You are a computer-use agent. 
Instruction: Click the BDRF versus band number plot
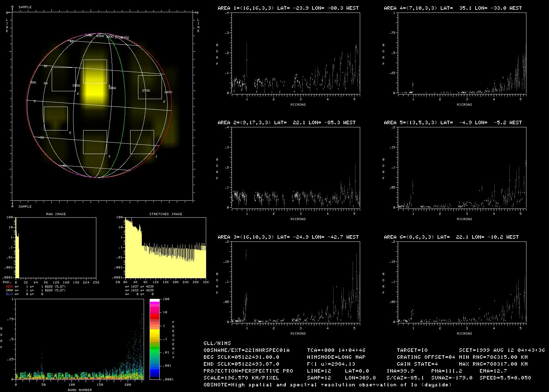pos(78,339)
